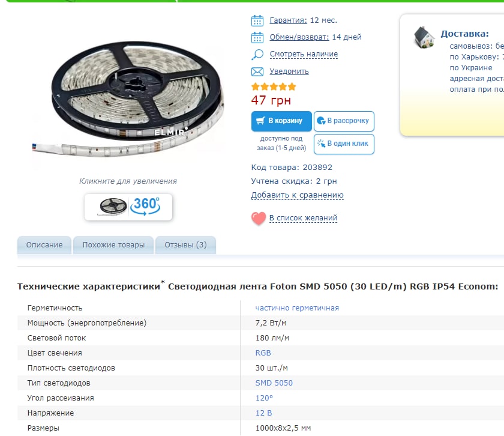Click the Гарантия link
Image resolution: width=504 pixels, height=436 pixels.
point(289,20)
